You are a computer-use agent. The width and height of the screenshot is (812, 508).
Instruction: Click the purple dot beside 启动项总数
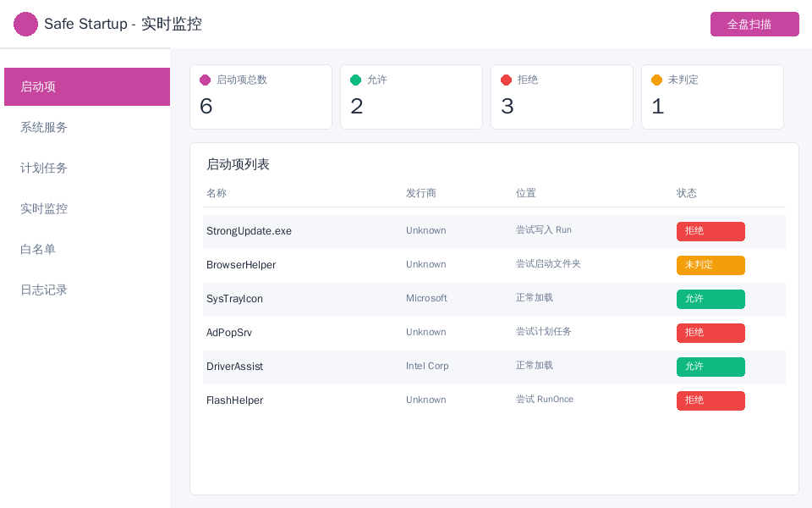[205, 80]
